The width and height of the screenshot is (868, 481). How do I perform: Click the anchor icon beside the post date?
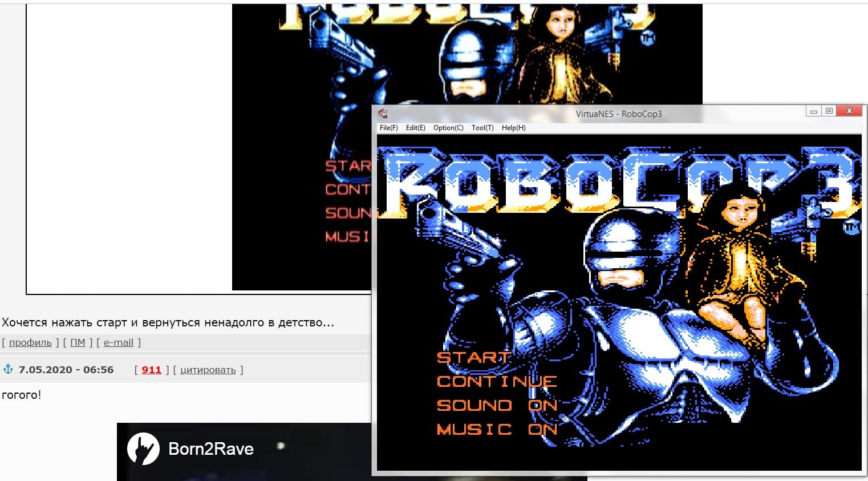[x=8, y=369]
